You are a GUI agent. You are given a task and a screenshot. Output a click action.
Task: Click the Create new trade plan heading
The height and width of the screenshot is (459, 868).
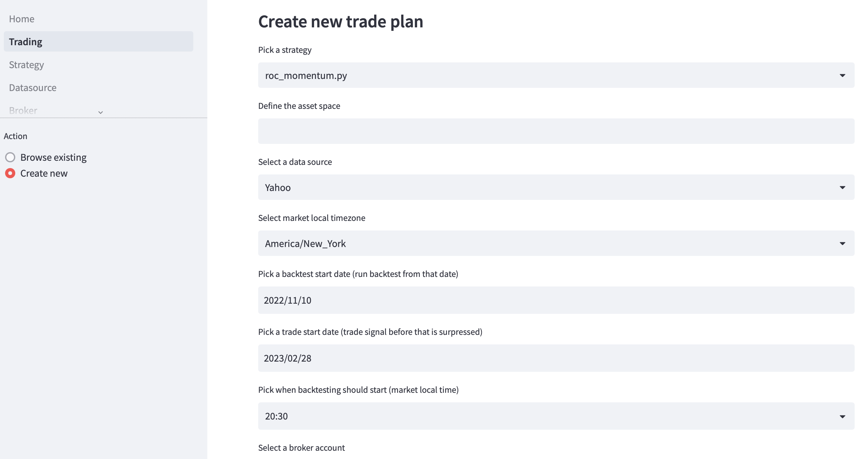tap(340, 21)
